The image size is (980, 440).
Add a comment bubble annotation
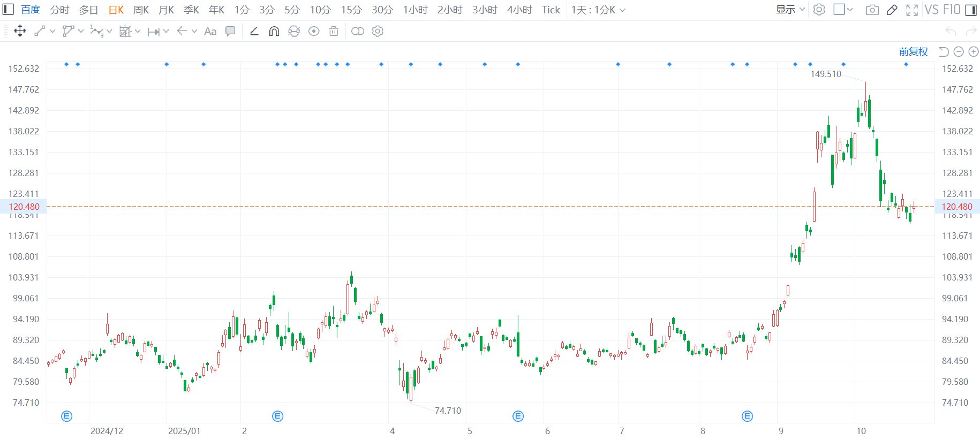230,31
